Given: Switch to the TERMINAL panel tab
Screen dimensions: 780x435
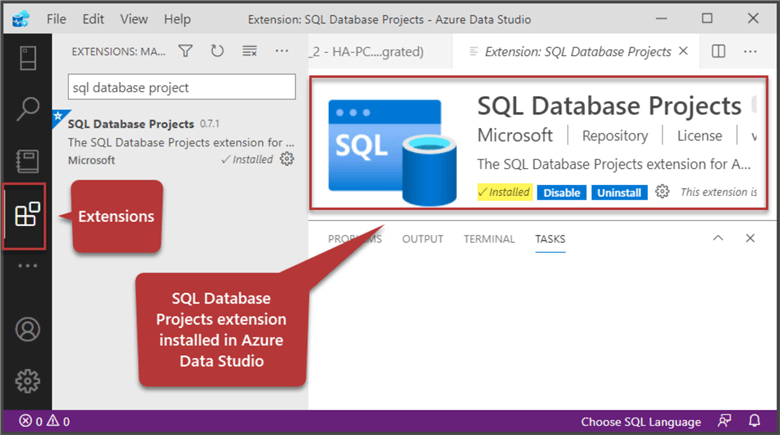Looking at the screenshot, I should point(489,239).
